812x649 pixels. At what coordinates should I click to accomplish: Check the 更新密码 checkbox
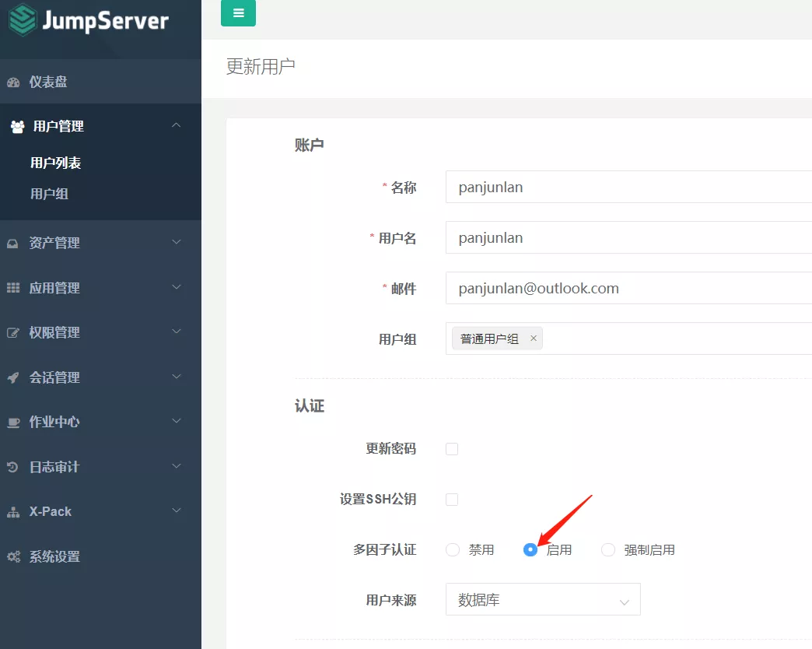tap(452, 449)
